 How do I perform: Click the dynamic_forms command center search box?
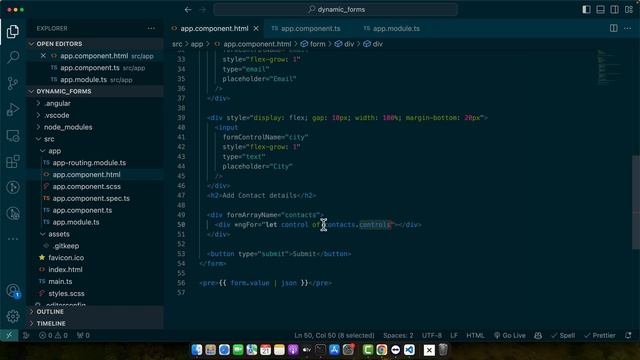pos(336,9)
